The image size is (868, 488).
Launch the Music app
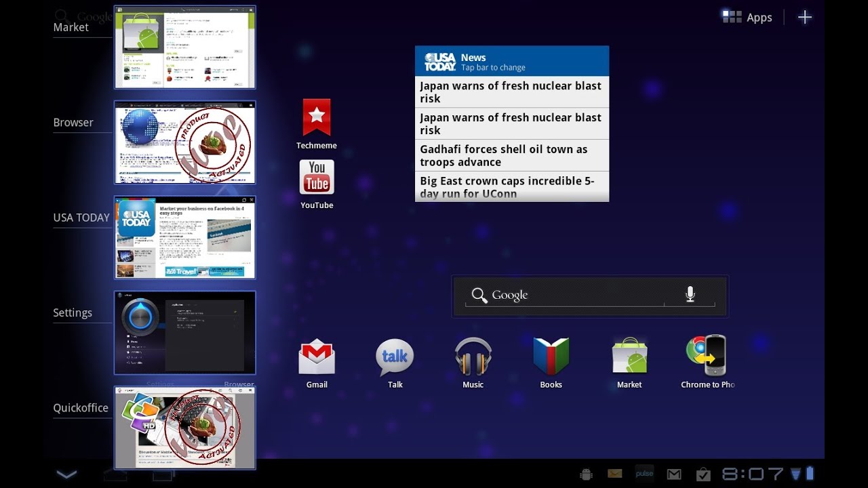click(x=473, y=357)
